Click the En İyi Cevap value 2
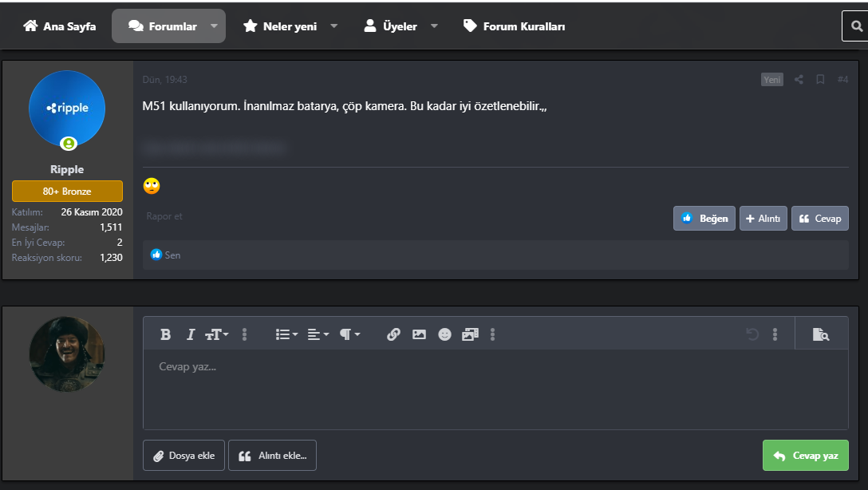The image size is (868, 490). coord(120,243)
